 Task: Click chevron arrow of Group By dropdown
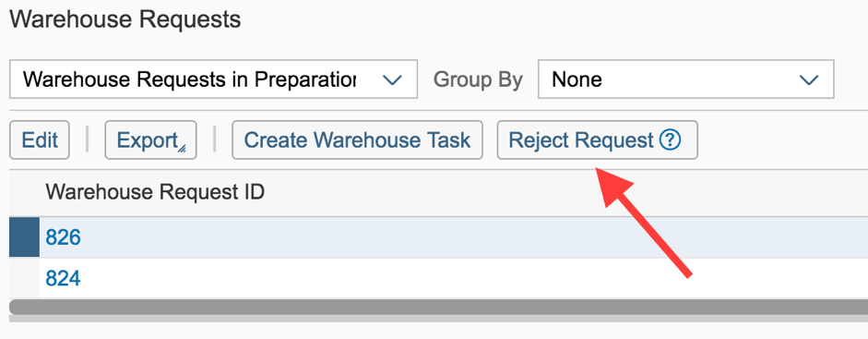(x=809, y=80)
